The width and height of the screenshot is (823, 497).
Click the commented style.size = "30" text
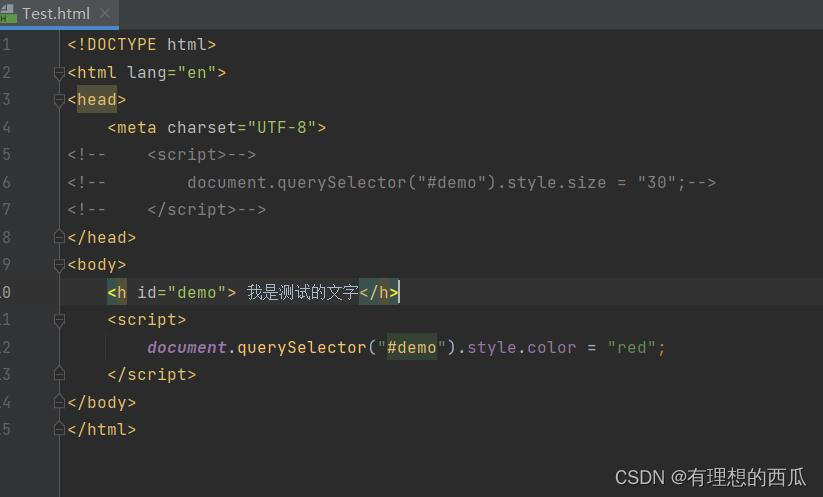coord(591,183)
